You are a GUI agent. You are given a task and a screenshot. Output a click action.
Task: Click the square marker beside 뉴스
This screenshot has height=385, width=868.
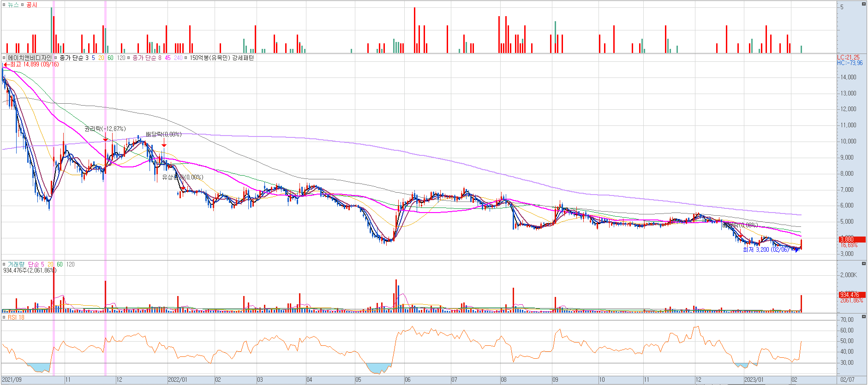4,5
